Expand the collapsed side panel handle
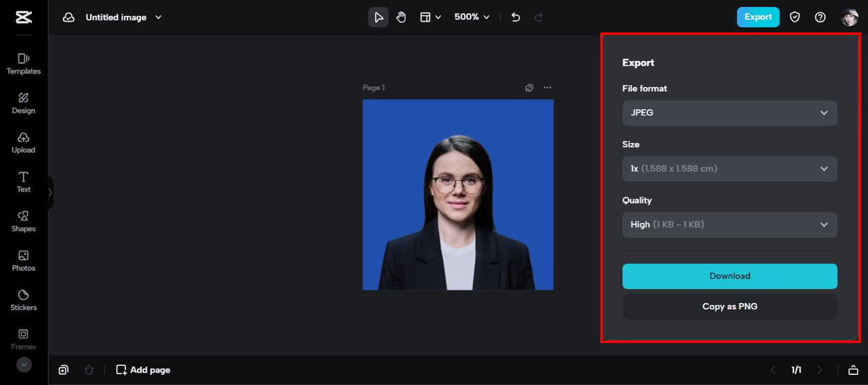 (x=50, y=192)
